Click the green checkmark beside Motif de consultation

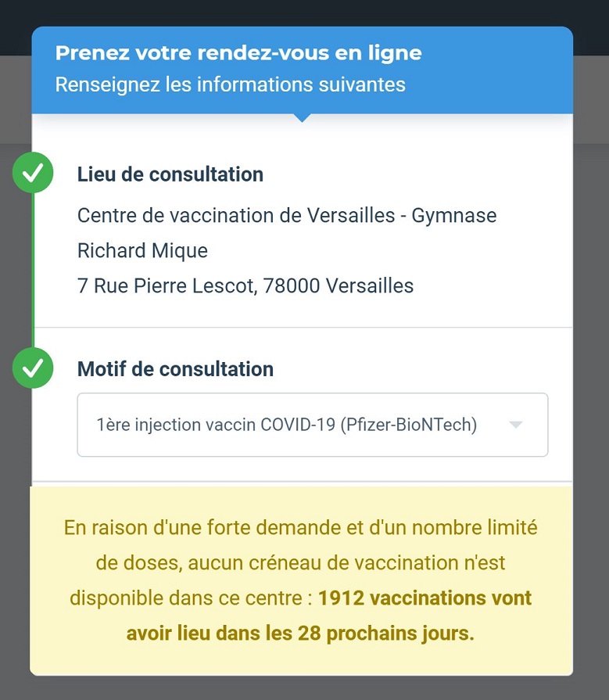[x=33, y=368]
